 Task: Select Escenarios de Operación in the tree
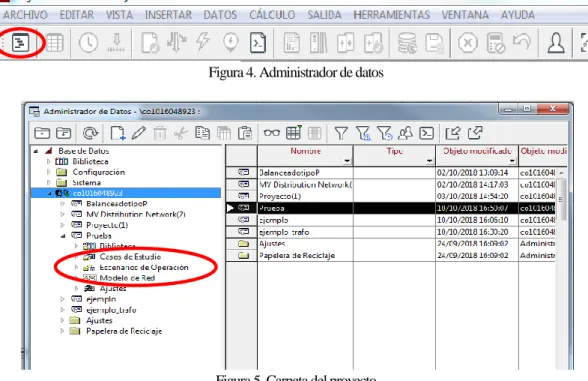[x=144, y=267]
